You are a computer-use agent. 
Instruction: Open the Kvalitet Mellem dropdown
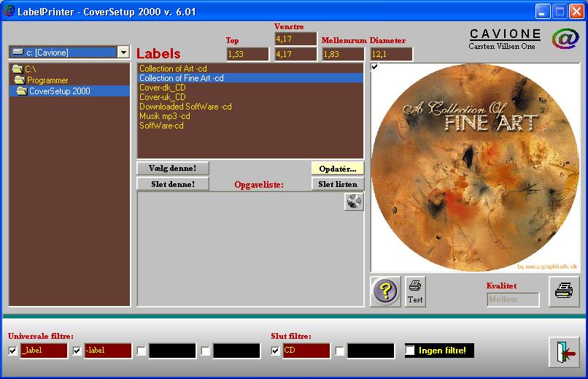coord(513,299)
